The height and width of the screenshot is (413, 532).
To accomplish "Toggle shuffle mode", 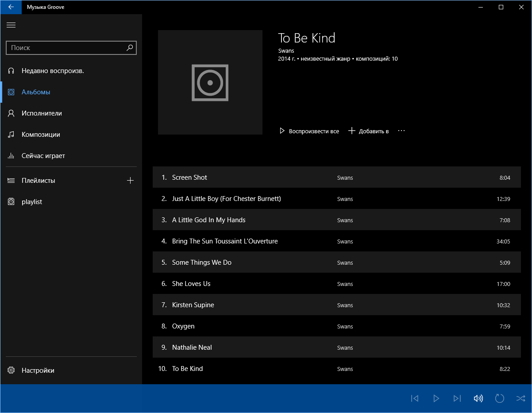I will click(x=521, y=398).
